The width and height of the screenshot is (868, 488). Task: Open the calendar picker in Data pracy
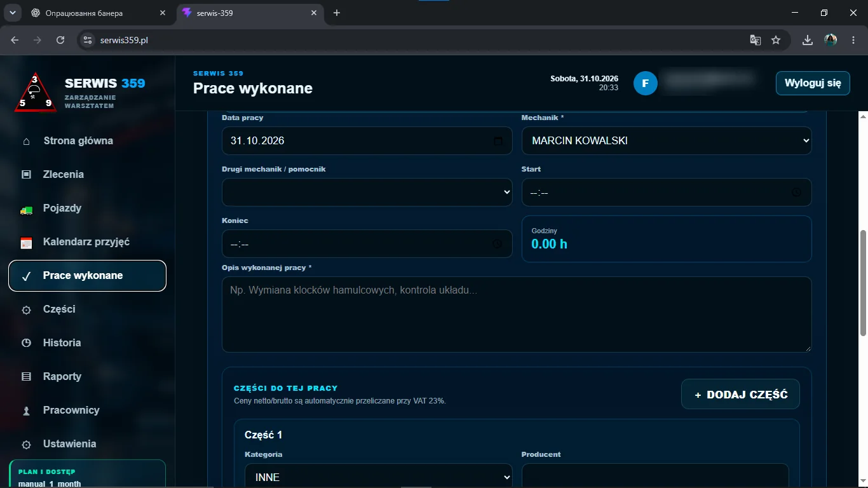click(498, 141)
